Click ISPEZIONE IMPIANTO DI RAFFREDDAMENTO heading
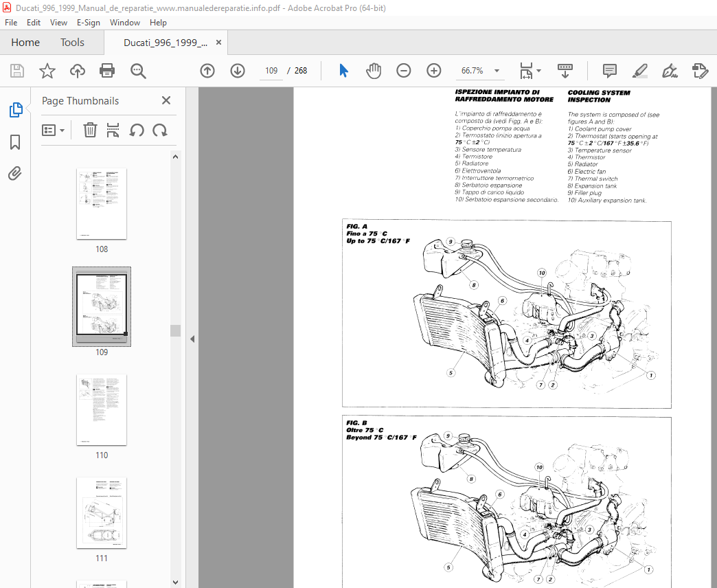 (504, 95)
